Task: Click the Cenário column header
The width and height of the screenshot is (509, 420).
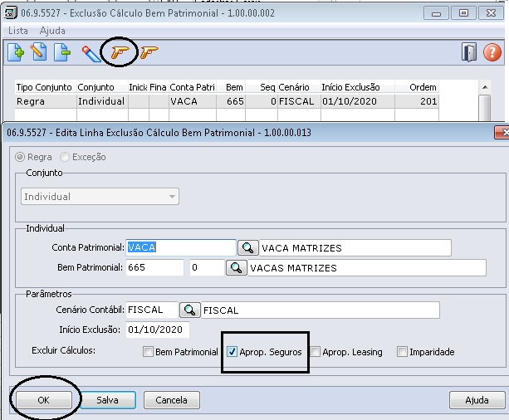Action: (299, 87)
